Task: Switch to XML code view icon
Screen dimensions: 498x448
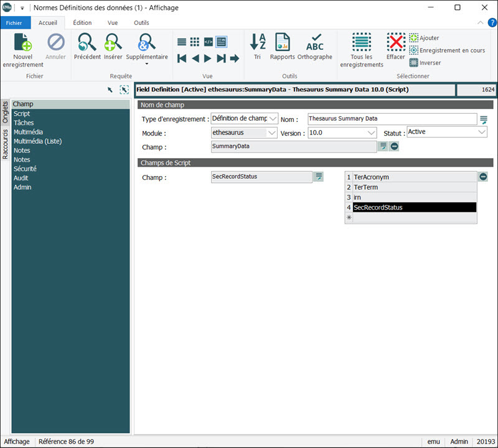Action: tap(208, 42)
